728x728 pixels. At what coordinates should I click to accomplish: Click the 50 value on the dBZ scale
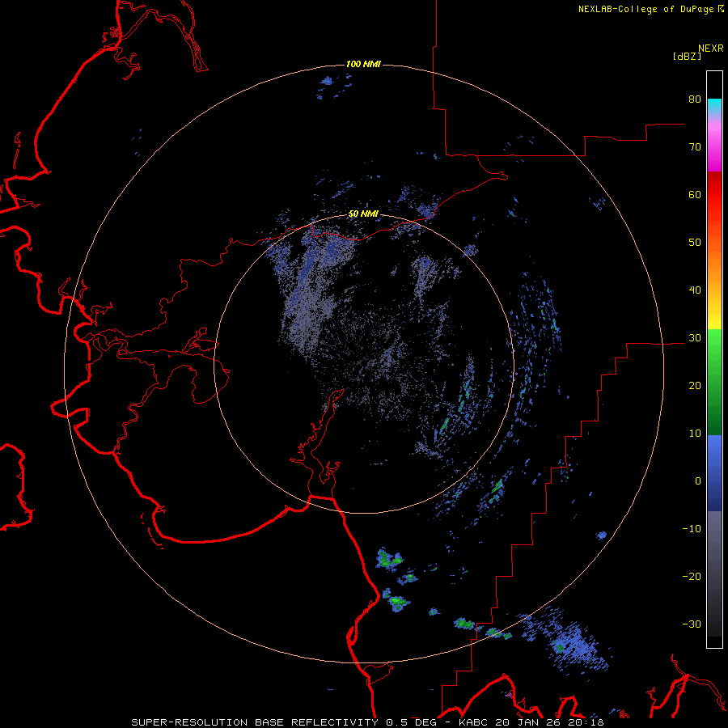click(695, 243)
